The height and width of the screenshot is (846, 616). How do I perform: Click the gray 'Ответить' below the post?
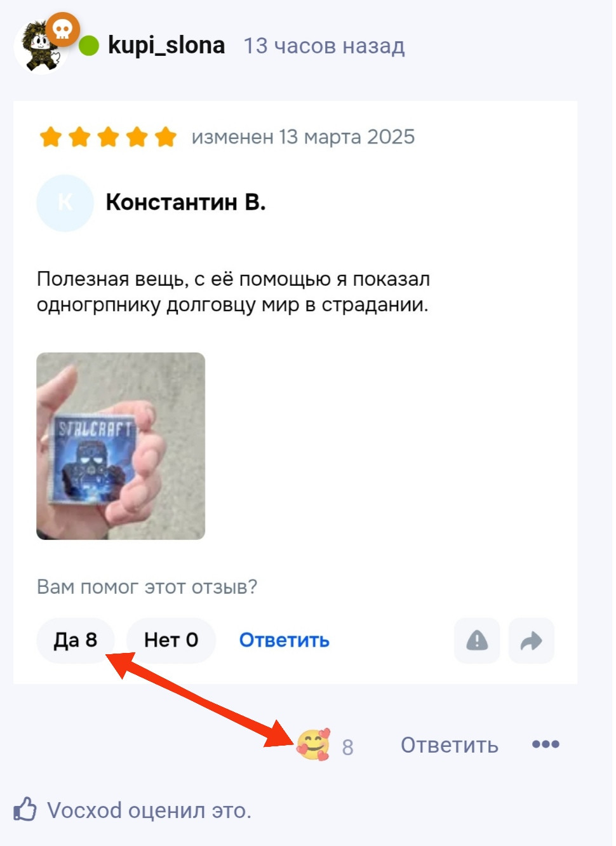(449, 745)
